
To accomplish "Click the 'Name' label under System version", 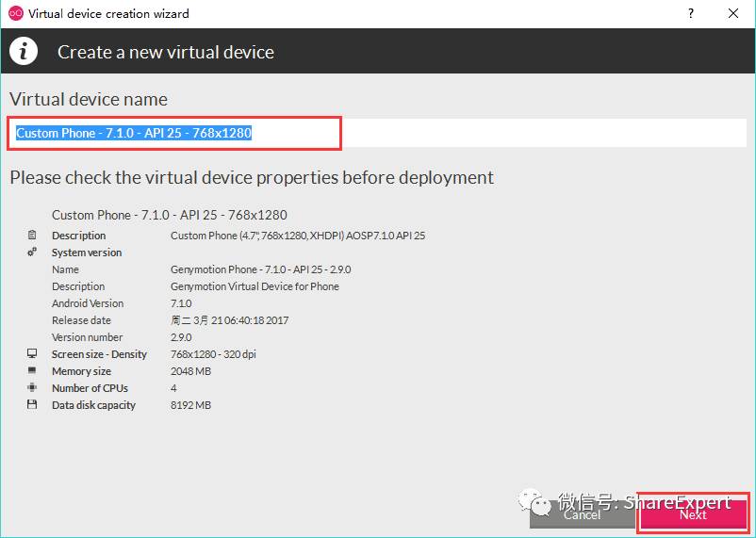I will coord(65,269).
